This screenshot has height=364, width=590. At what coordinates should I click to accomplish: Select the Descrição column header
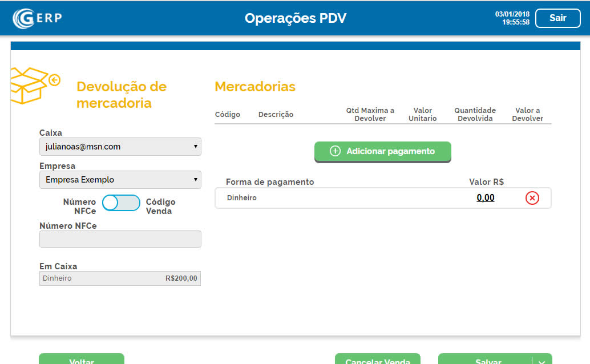point(276,115)
